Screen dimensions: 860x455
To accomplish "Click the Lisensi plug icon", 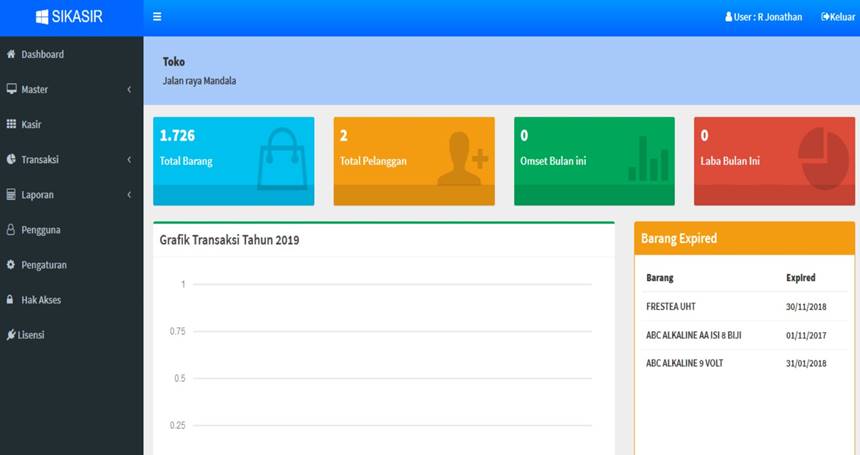I will (10, 335).
